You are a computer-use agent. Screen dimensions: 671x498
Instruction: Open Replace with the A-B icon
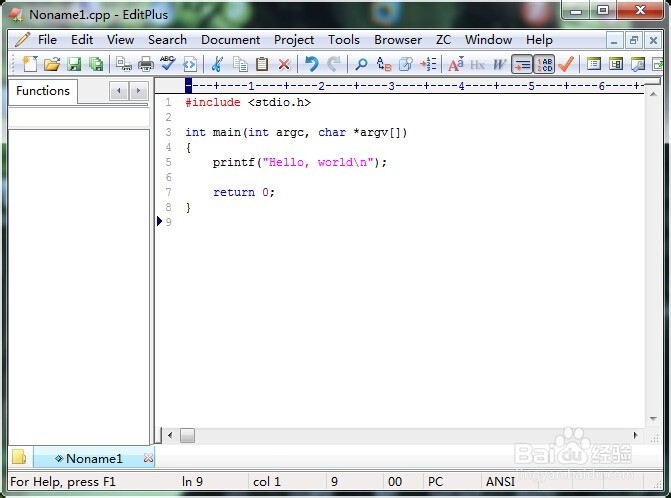click(384, 64)
